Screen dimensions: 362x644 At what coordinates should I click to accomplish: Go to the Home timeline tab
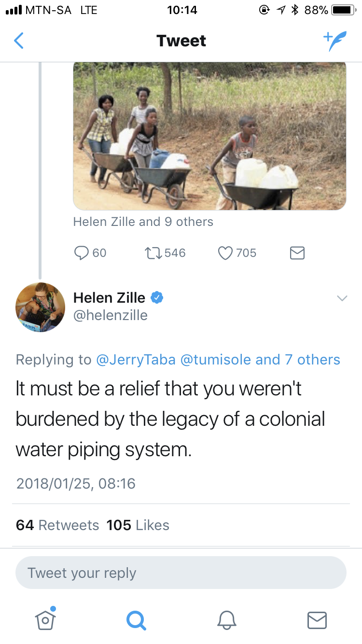click(45, 619)
